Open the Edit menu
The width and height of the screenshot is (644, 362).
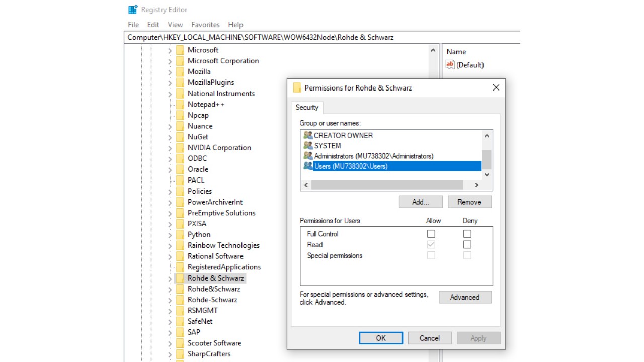click(153, 24)
